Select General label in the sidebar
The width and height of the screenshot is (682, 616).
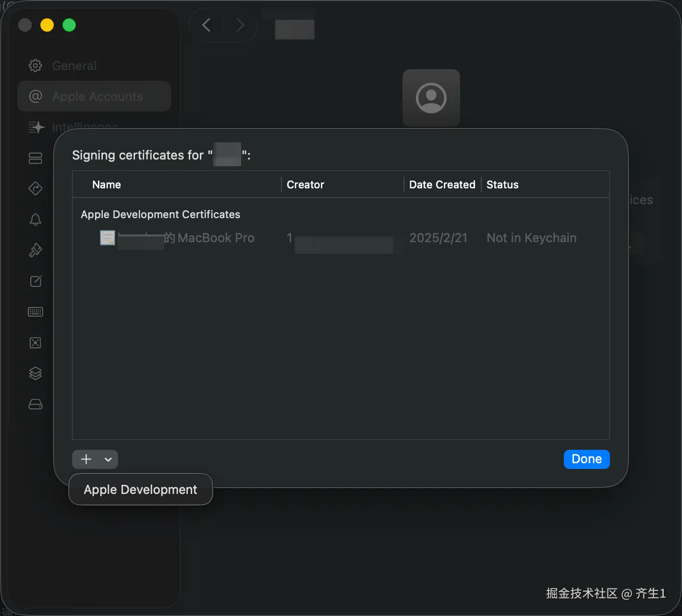74,66
